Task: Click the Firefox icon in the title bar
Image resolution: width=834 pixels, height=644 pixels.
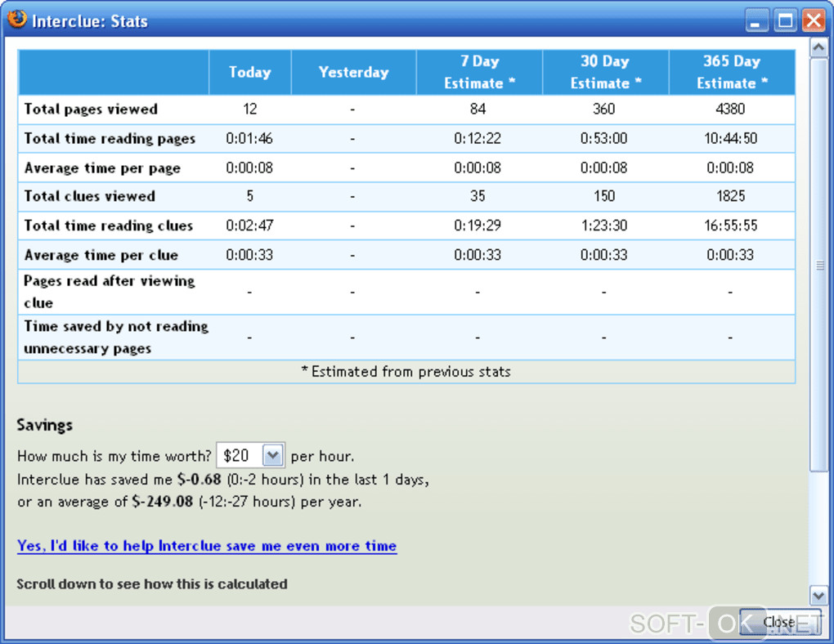Action: point(17,19)
